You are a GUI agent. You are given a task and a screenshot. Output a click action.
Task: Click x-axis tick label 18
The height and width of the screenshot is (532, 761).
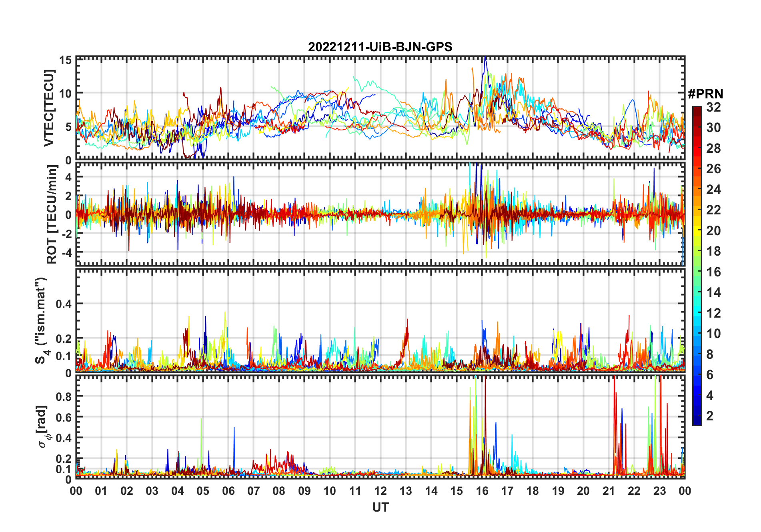[533, 491]
